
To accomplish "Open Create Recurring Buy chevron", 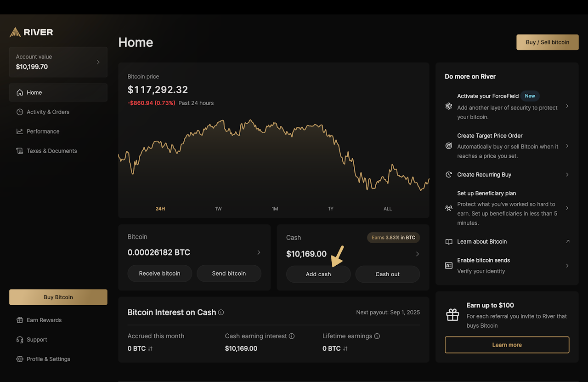I will click(x=567, y=175).
